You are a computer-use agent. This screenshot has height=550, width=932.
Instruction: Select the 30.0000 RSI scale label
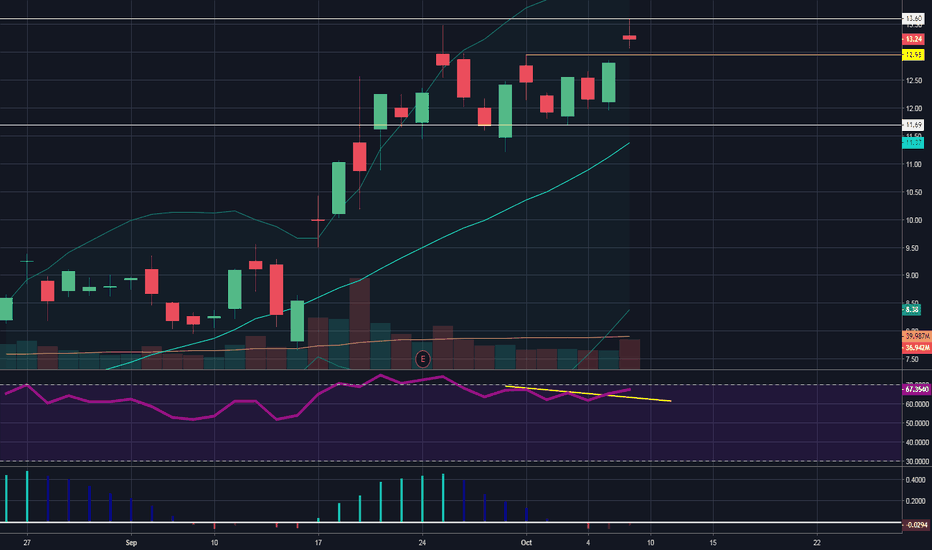point(917,461)
